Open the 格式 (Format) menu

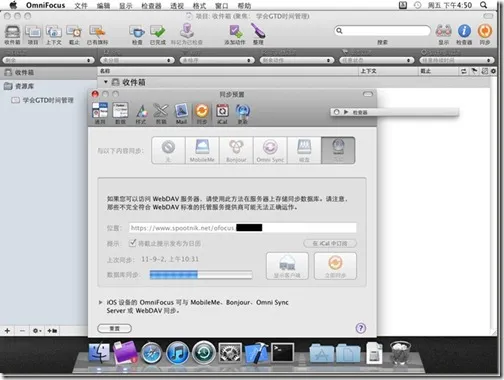[x=199, y=6]
